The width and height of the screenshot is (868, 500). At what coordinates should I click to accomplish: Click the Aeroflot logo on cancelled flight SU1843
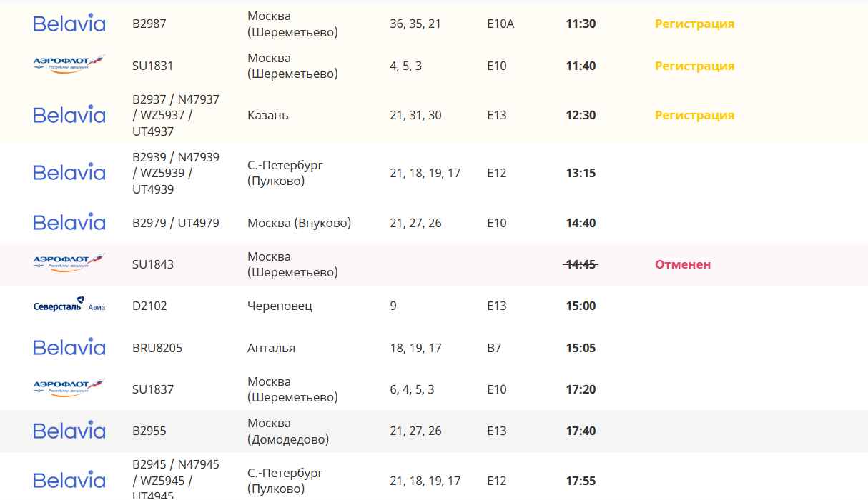[x=69, y=264]
